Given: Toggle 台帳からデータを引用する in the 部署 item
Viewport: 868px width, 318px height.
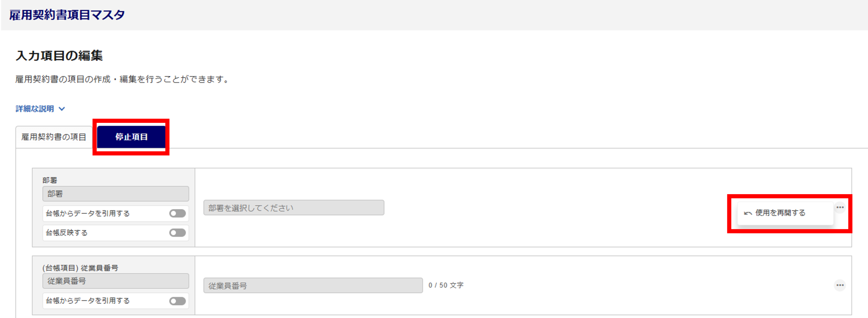Looking at the screenshot, I should click(177, 213).
